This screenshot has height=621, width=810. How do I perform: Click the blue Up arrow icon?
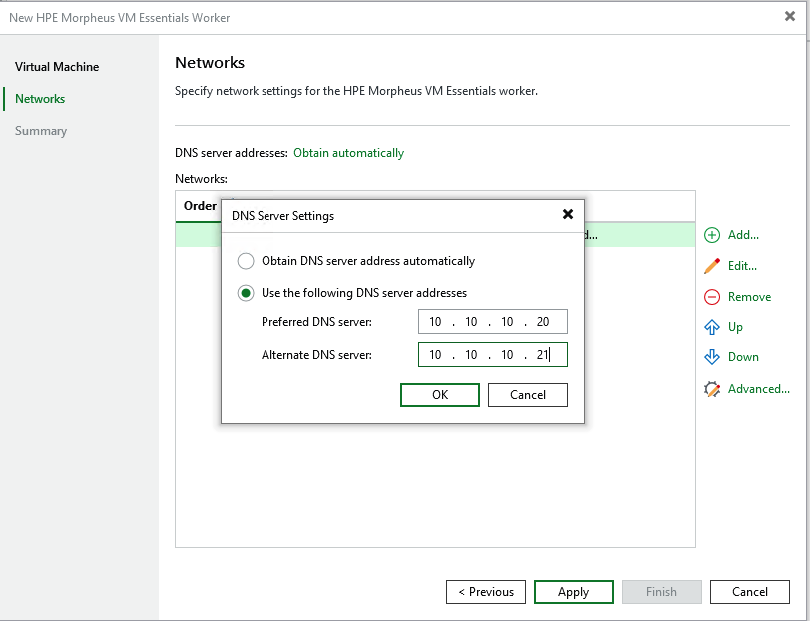pos(712,327)
